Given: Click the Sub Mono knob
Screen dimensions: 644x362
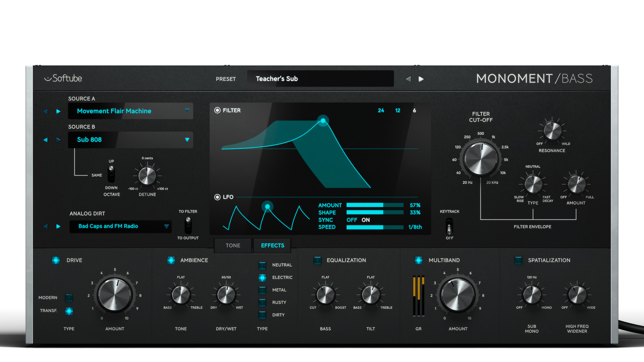Looking at the screenshot, I should (532, 295).
